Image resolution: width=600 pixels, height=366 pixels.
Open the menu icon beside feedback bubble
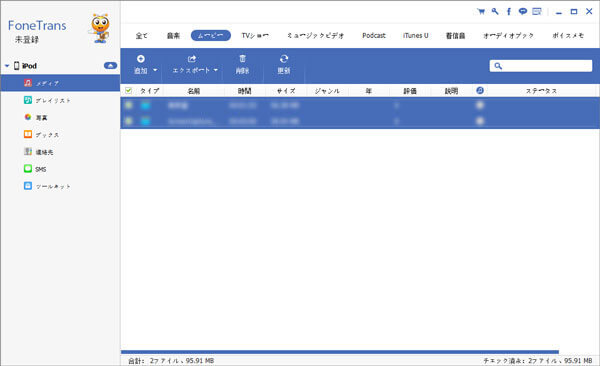click(537, 11)
